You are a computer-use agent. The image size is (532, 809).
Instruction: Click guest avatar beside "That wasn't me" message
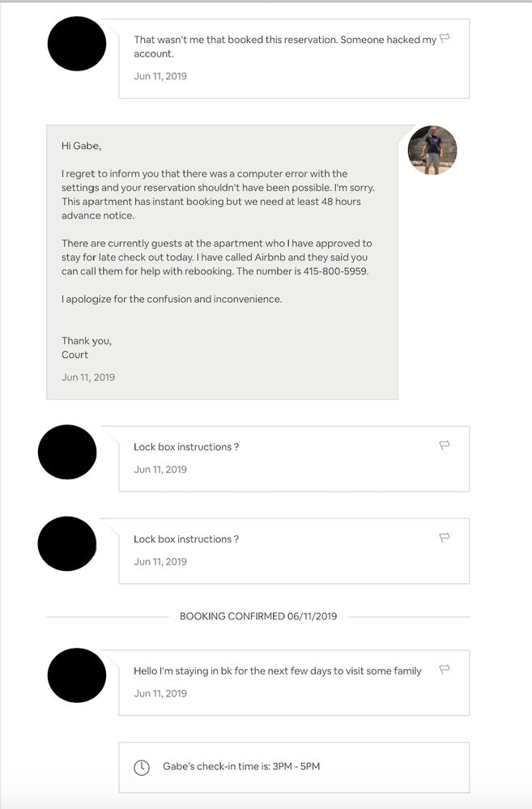(78, 44)
